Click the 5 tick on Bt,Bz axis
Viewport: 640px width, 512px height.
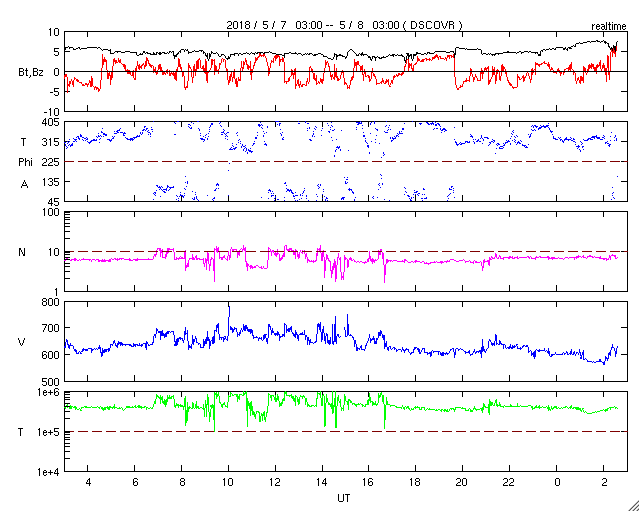tap(56, 52)
